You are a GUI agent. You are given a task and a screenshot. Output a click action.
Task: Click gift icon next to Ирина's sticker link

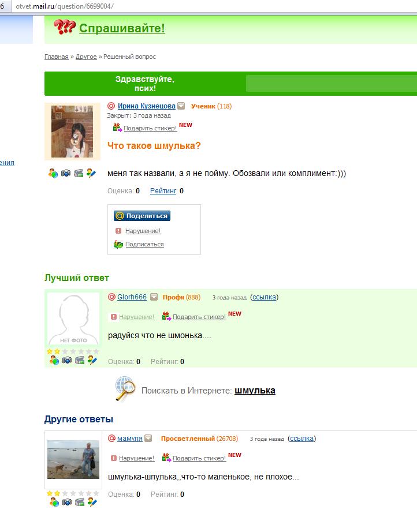pos(117,128)
